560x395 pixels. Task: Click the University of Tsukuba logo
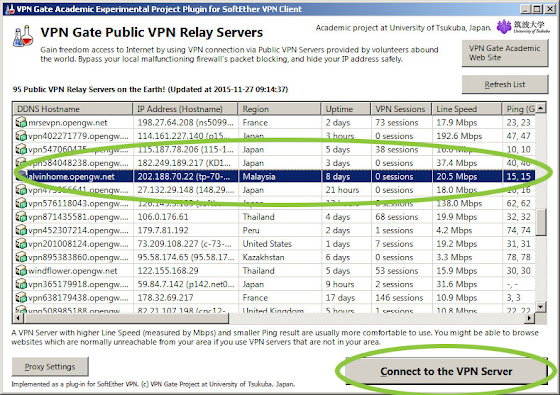[x=523, y=27]
